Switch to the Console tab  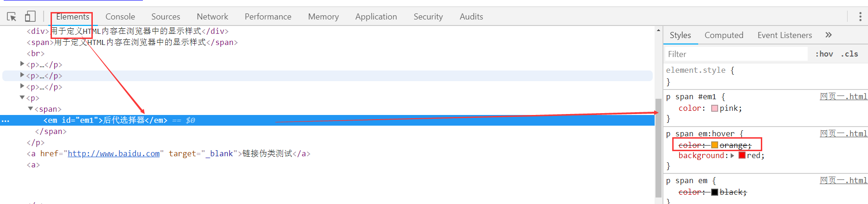[x=120, y=17]
